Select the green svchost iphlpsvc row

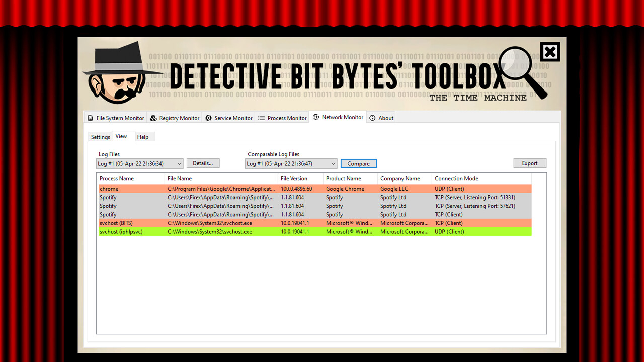201,231
